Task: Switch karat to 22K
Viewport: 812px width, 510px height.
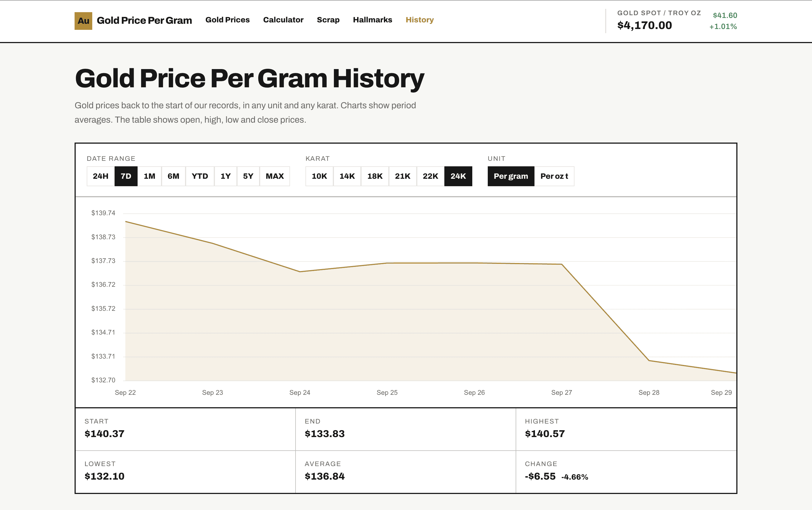Action: coord(430,176)
